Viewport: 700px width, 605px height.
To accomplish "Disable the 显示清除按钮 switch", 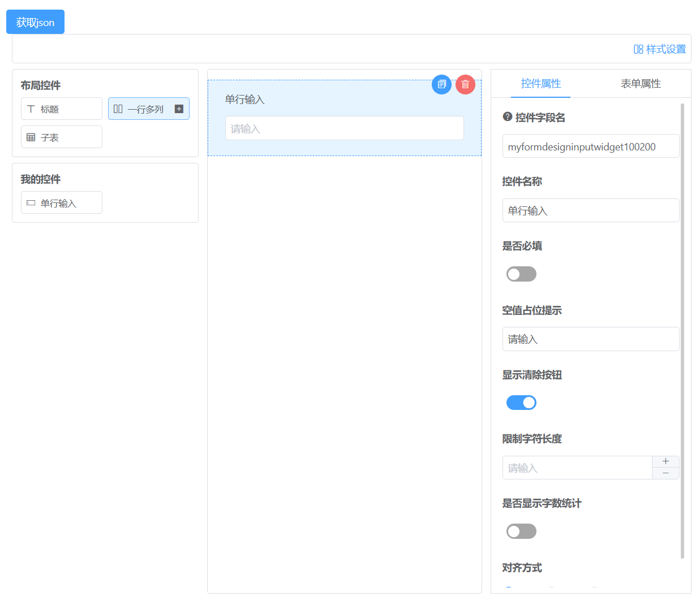I will point(521,402).
